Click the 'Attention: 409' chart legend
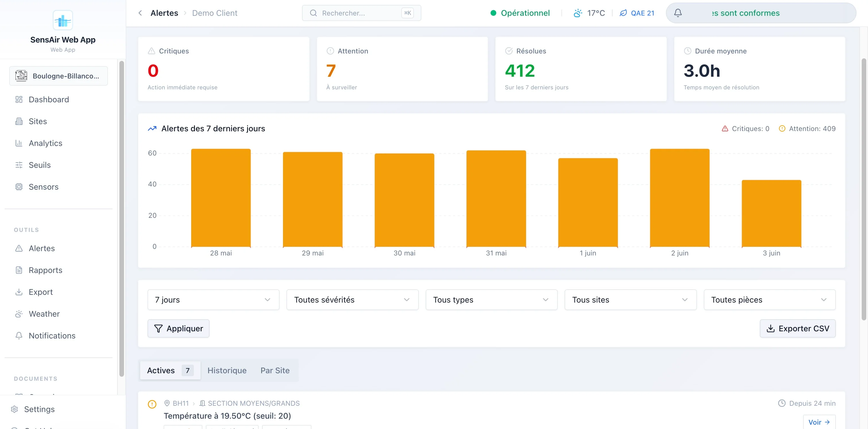Viewport: 868px width, 429px height. pos(807,128)
